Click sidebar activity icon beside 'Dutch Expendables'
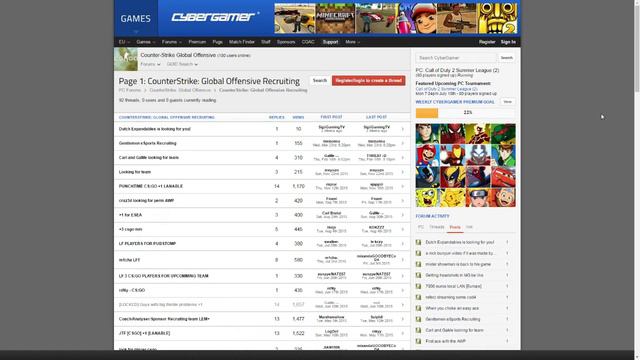The image size is (640, 360). coord(418,242)
